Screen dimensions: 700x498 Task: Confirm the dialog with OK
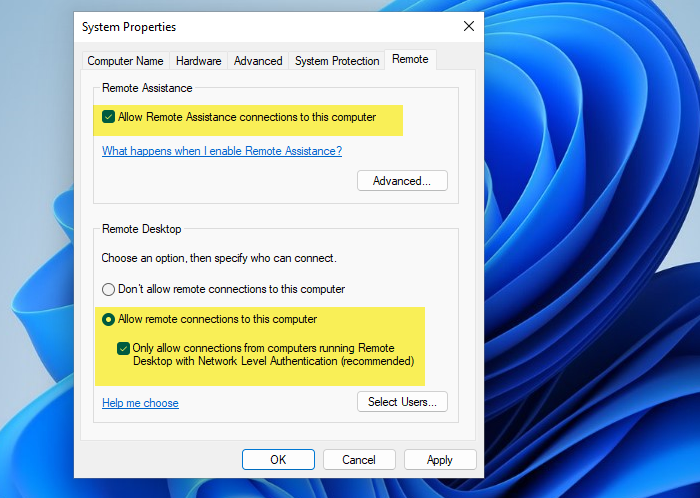pyautogui.click(x=278, y=460)
